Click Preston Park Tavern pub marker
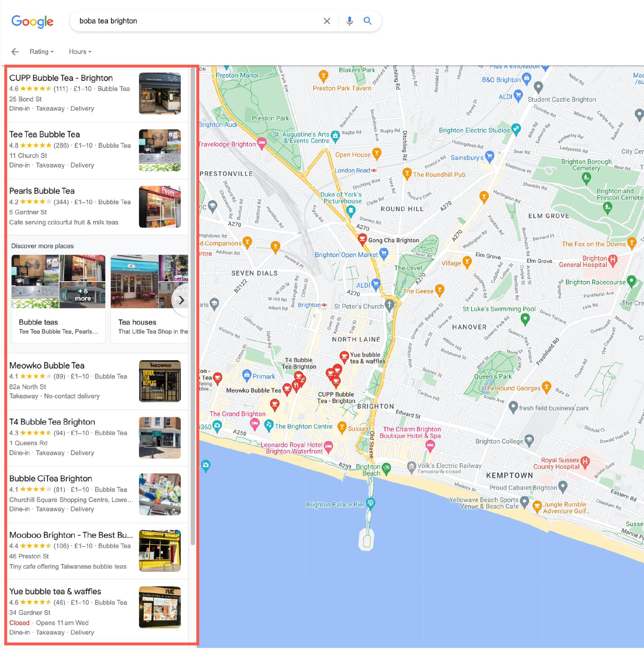Image resolution: width=644 pixels, height=650 pixels. click(323, 76)
